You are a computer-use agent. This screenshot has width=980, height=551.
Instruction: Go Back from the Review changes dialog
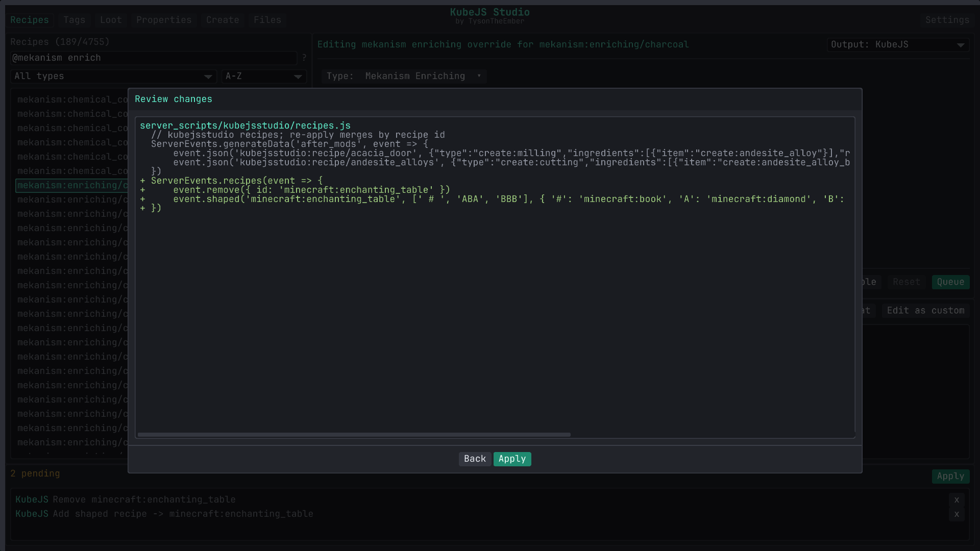click(x=475, y=459)
